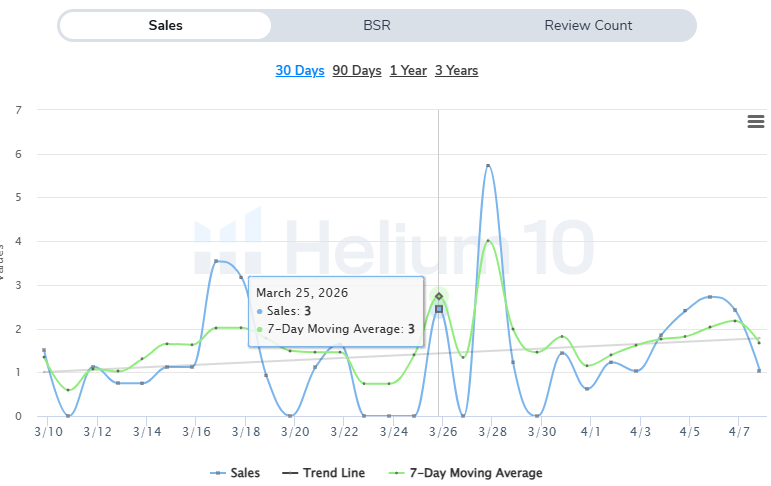
Task: Open the Review Count tab
Action: (588, 26)
